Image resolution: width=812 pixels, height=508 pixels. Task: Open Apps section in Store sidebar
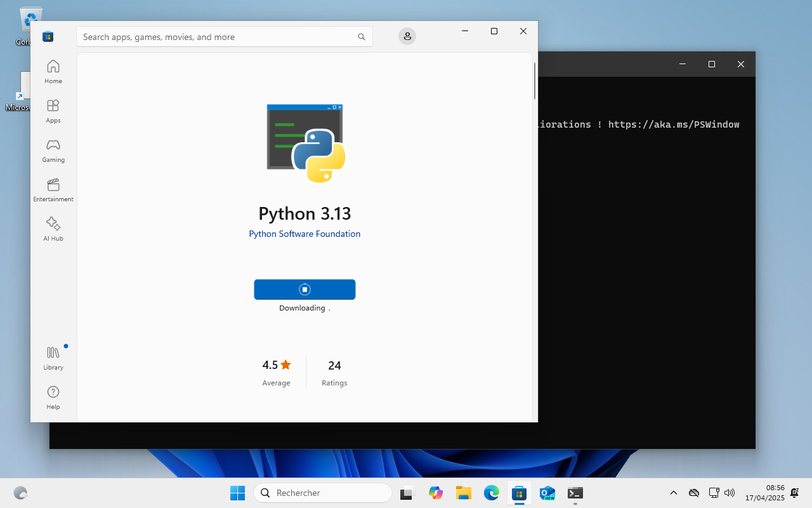tap(53, 110)
